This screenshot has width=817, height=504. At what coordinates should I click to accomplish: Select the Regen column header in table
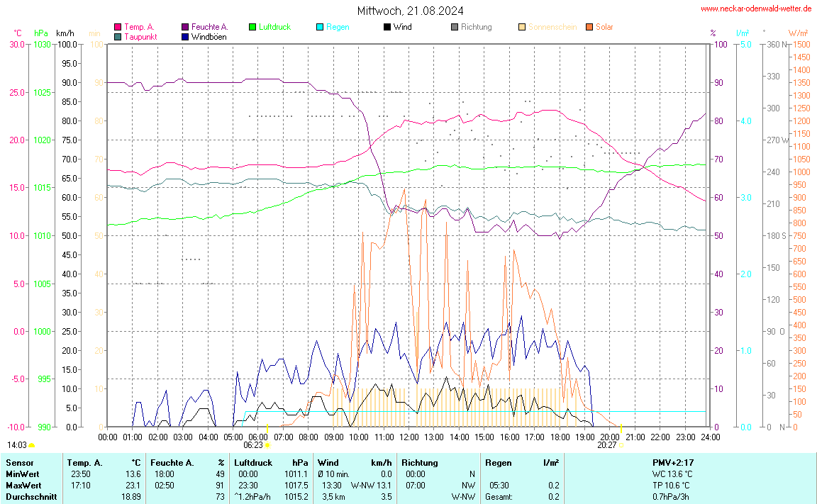click(x=498, y=462)
